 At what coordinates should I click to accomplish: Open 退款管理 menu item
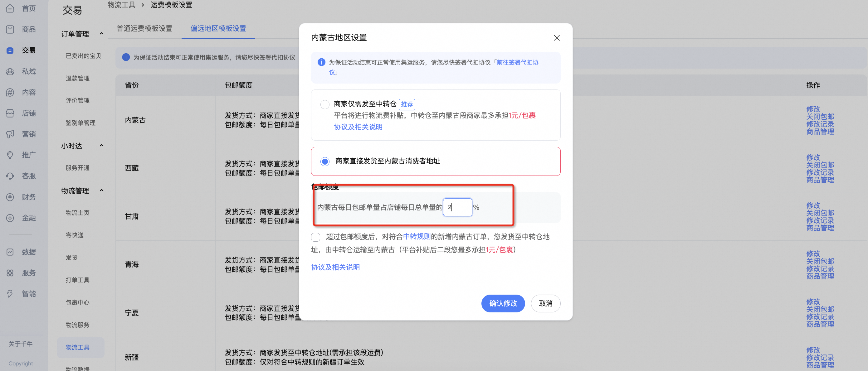[x=77, y=78]
